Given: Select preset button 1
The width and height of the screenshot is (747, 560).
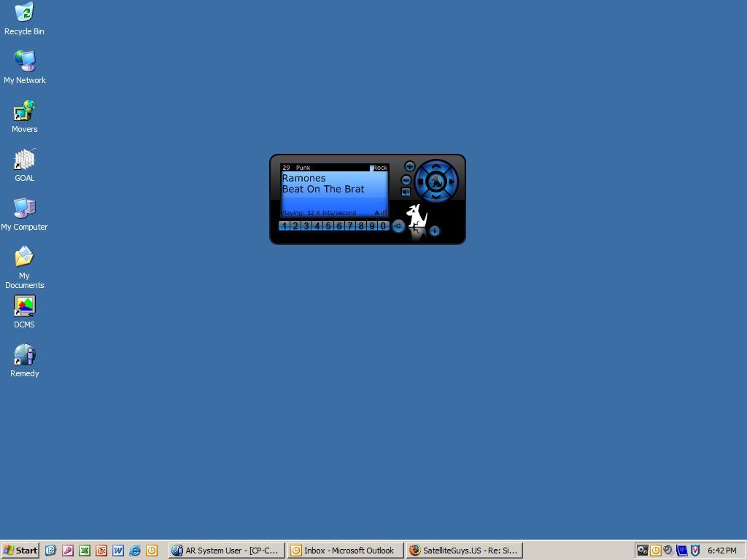Looking at the screenshot, I should click(x=284, y=226).
